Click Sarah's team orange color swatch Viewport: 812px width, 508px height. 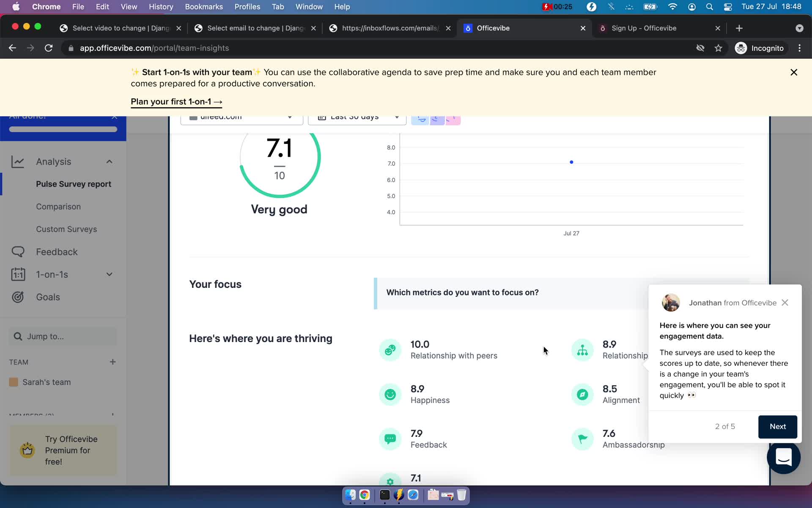(14, 382)
